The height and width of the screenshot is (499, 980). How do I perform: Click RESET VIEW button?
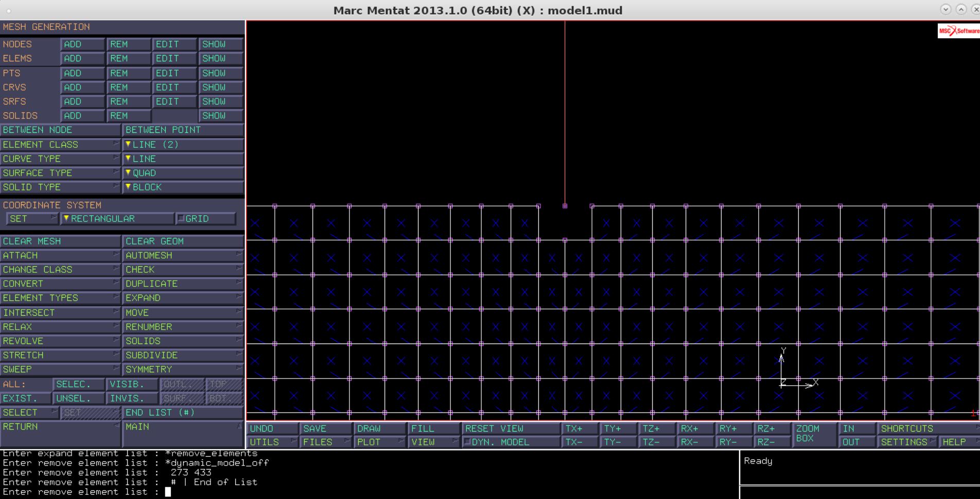(511, 428)
